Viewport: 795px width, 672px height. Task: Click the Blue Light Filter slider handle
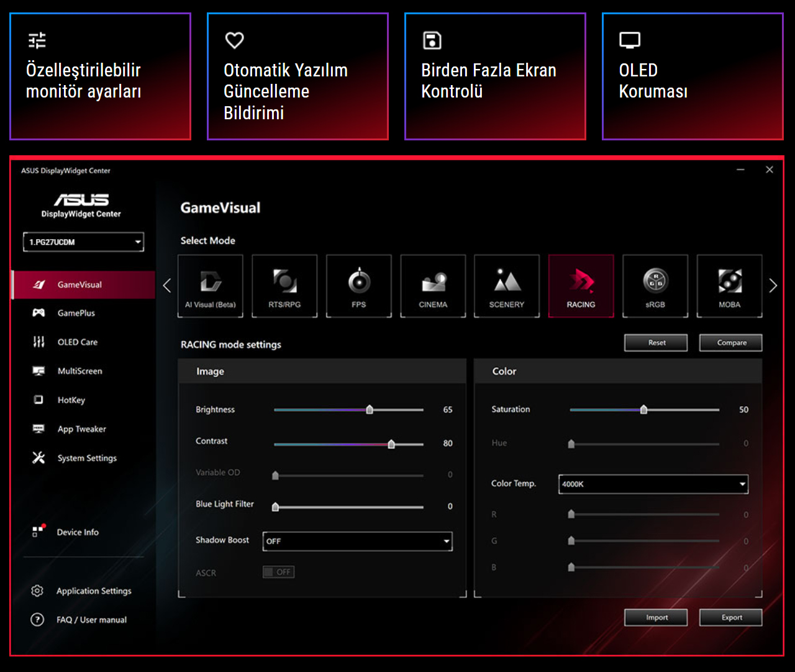[x=275, y=507]
